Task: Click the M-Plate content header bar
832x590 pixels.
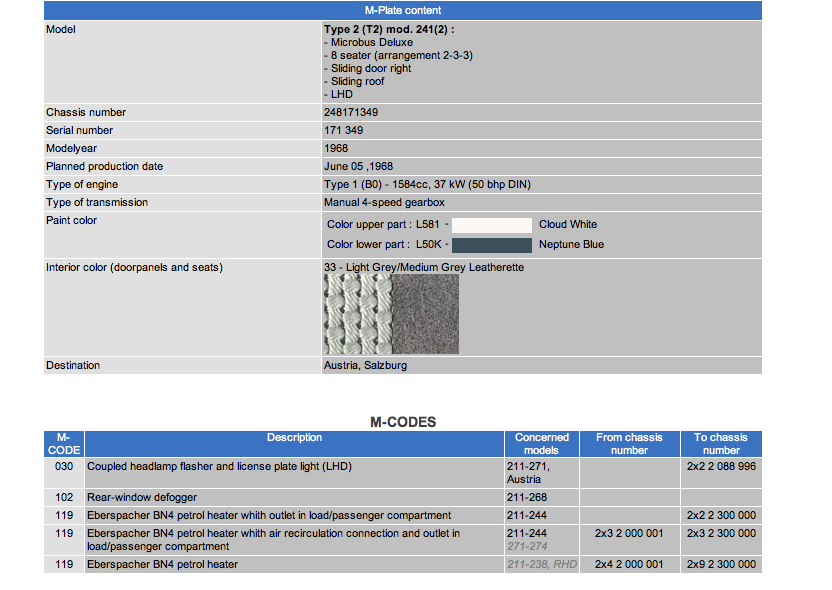Action: point(403,10)
